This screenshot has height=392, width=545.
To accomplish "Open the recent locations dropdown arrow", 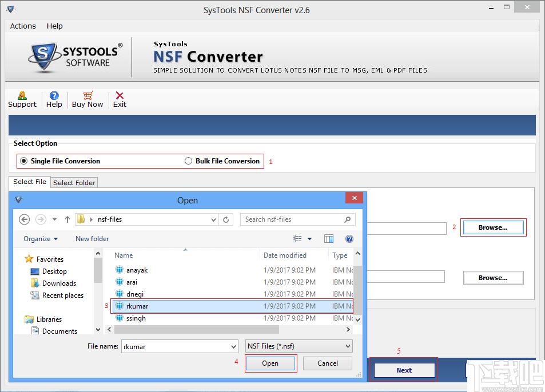I will coord(54,219).
